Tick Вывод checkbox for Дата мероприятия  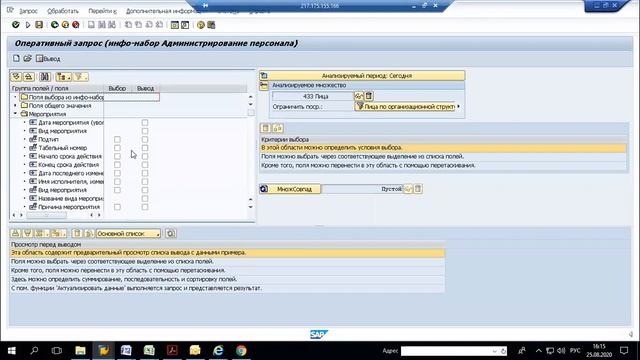pos(145,122)
